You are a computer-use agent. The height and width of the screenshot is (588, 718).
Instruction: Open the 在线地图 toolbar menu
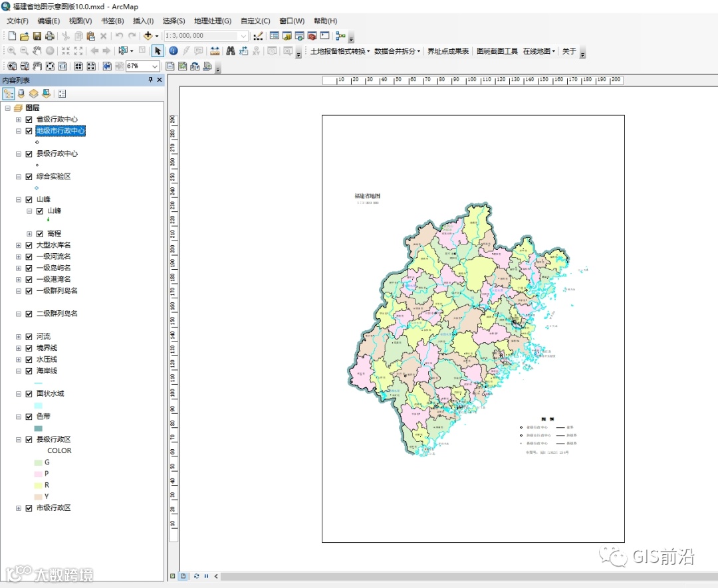coord(539,51)
